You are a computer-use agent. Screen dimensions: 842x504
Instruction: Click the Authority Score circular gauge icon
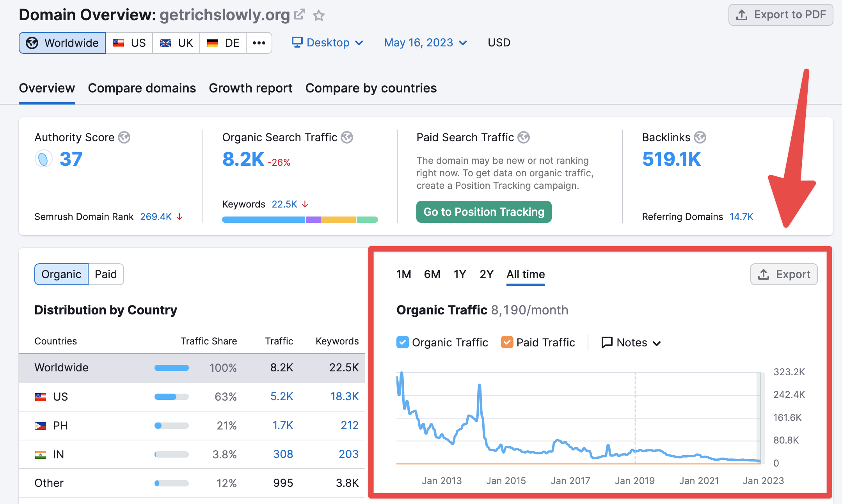click(43, 159)
